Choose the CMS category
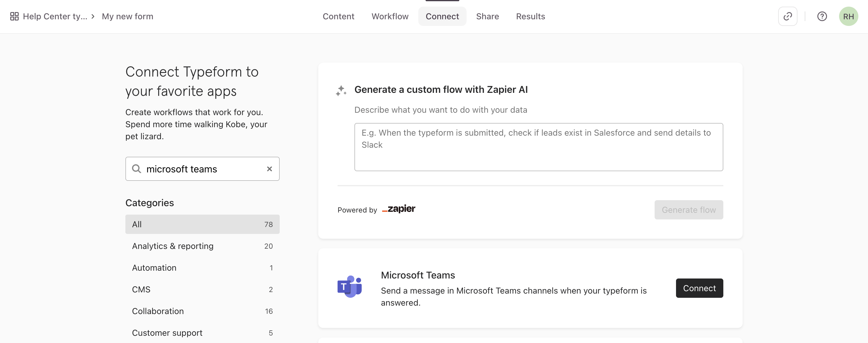Viewport: 868px width, 343px height. [202, 289]
